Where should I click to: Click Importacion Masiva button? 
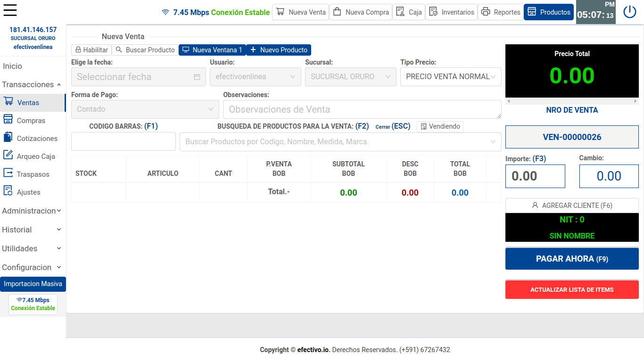[33, 284]
